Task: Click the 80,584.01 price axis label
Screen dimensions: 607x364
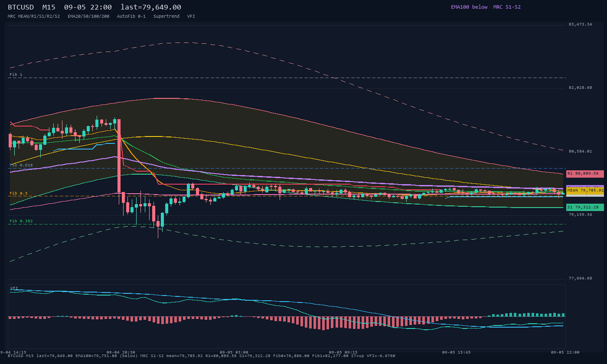Action: 580,151
